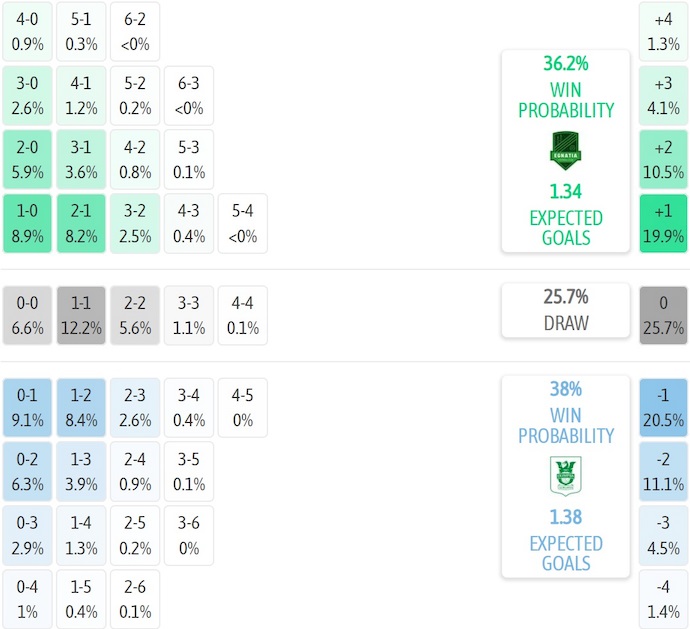The height and width of the screenshot is (629, 690).
Task: Click the 1-1 draw score tile
Action: (x=81, y=315)
